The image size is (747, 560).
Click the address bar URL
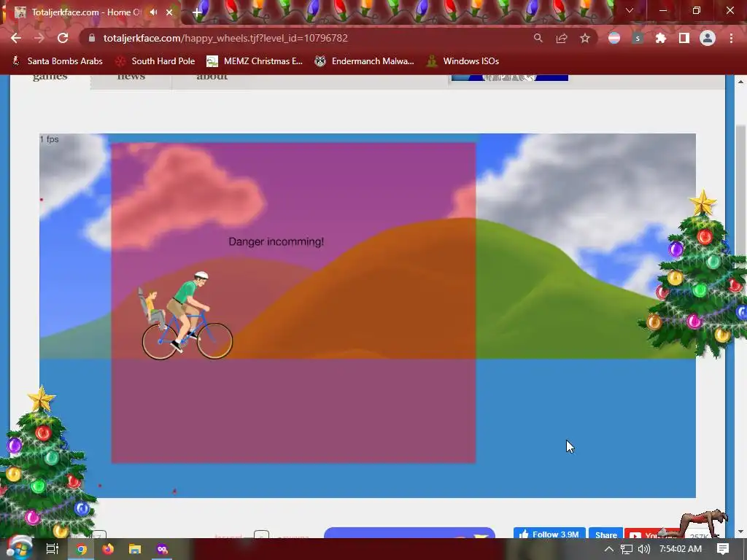tap(226, 38)
